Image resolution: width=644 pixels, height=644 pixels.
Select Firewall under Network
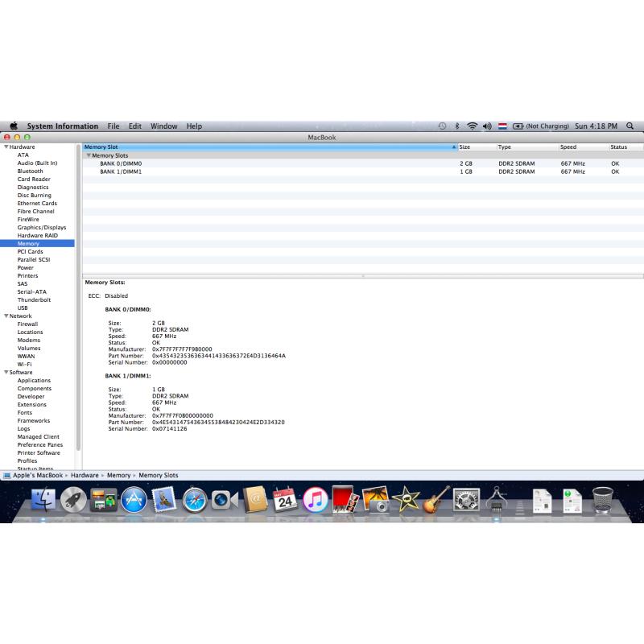click(x=27, y=324)
